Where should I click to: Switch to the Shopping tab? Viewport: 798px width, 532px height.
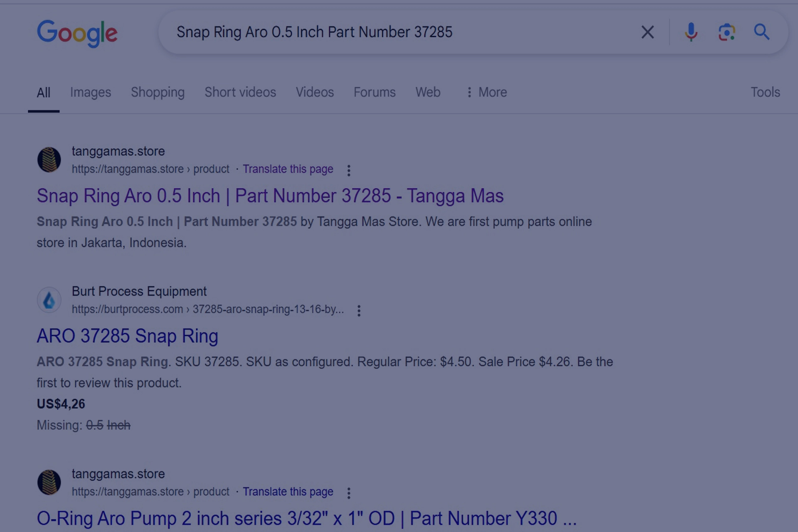(x=158, y=92)
